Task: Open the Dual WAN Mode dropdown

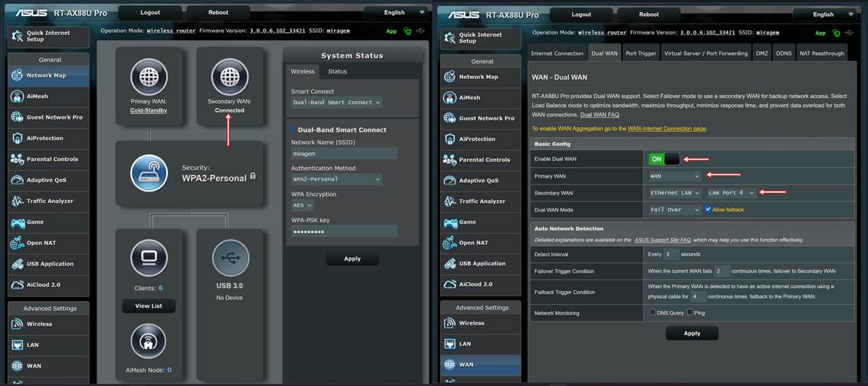Action: (x=675, y=210)
